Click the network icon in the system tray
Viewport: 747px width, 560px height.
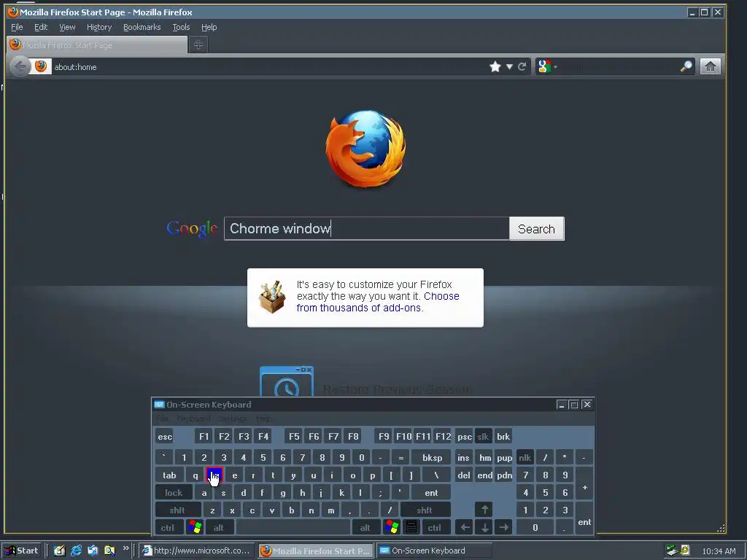(672, 551)
